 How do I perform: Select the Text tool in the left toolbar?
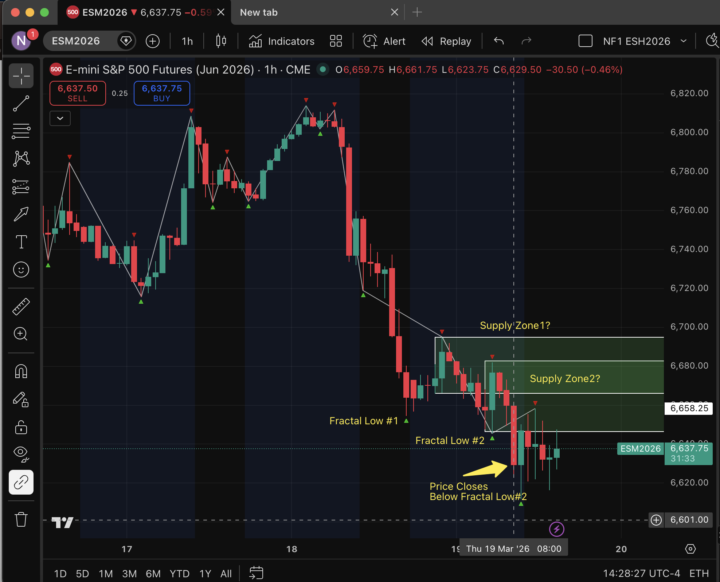[21, 242]
